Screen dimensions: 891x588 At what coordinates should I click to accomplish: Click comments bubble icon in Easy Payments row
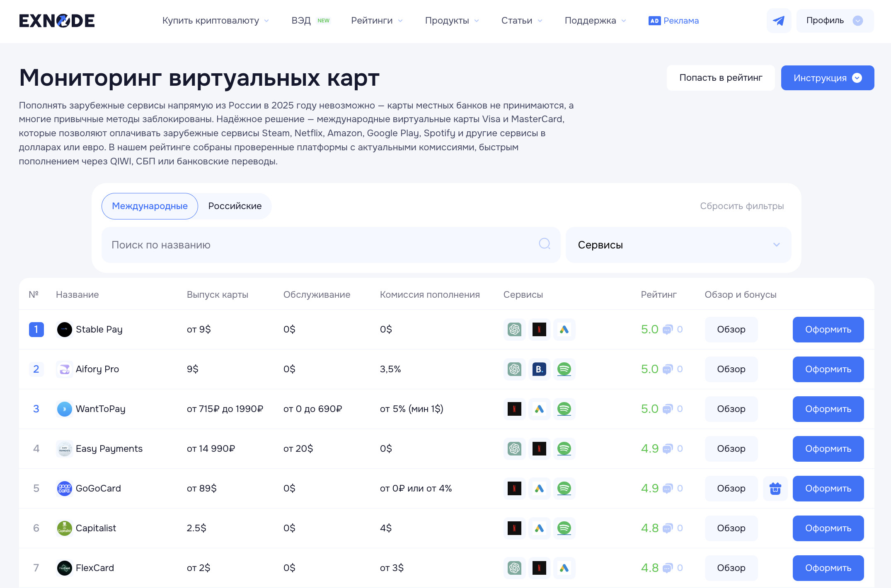pyautogui.click(x=667, y=449)
